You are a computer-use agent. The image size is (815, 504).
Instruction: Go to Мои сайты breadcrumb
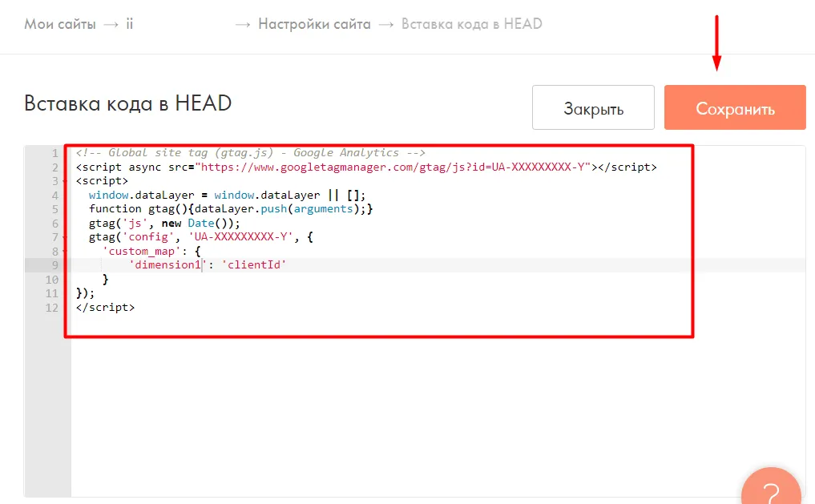(60, 24)
